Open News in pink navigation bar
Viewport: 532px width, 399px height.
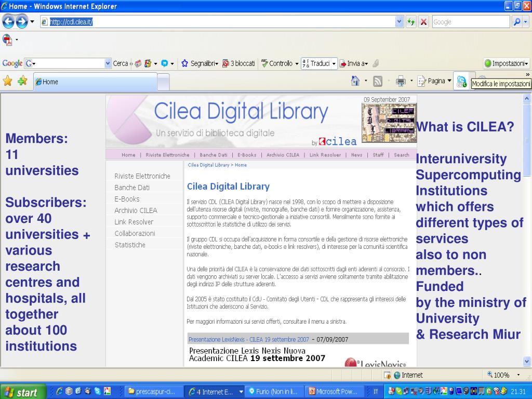[356, 155]
